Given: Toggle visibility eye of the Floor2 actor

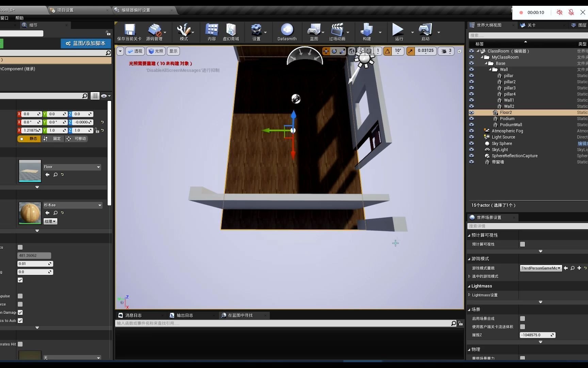Looking at the screenshot, I should pyautogui.click(x=471, y=112).
